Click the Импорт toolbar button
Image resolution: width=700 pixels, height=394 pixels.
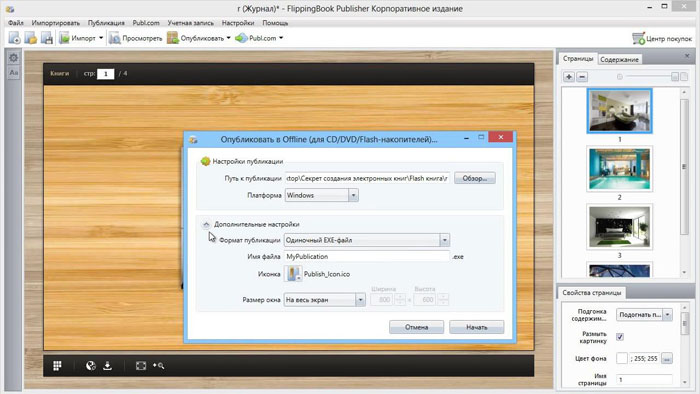click(78, 38)
